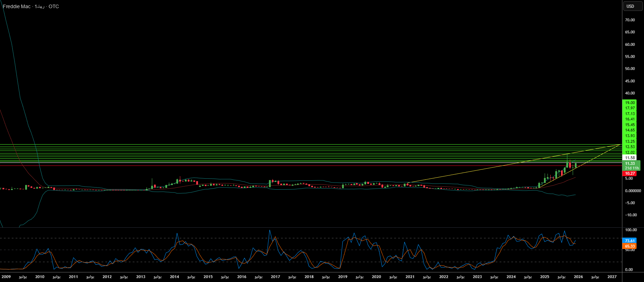Image resolution: width=644 pixels, height=282 pixels.
Task: Click the 12.53 green level label
Action: tap(630, 147)
